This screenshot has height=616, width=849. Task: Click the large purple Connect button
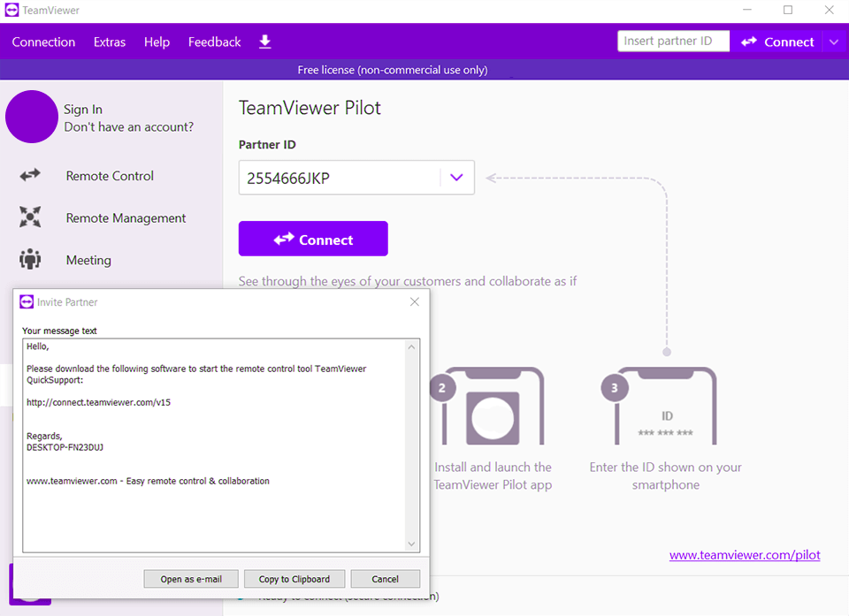coord(313,239)
